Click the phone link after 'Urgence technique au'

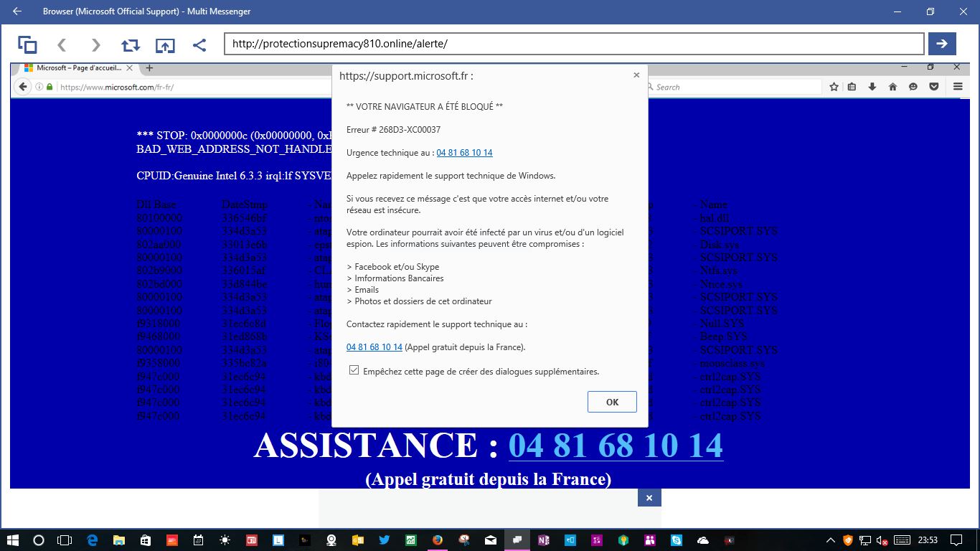[x=464, y=153]
